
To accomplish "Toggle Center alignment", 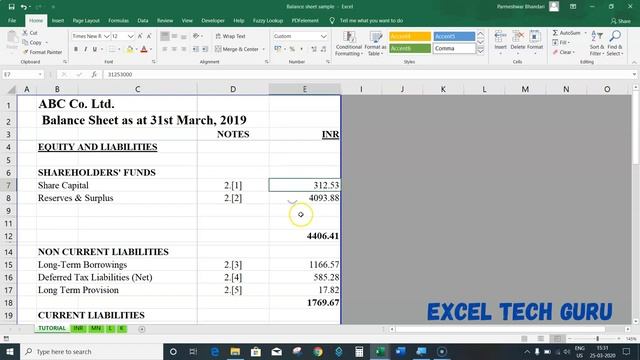I will coord(174,49).
